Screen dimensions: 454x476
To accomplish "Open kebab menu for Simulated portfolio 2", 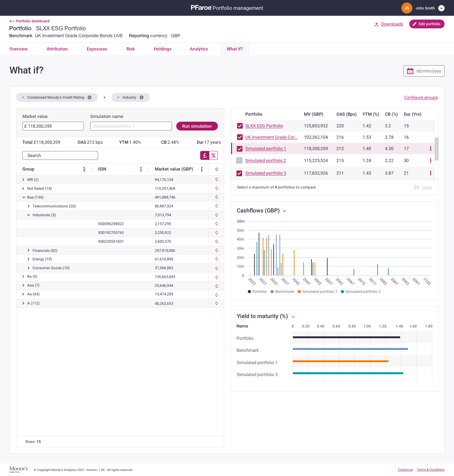I will tap(431, 160).
